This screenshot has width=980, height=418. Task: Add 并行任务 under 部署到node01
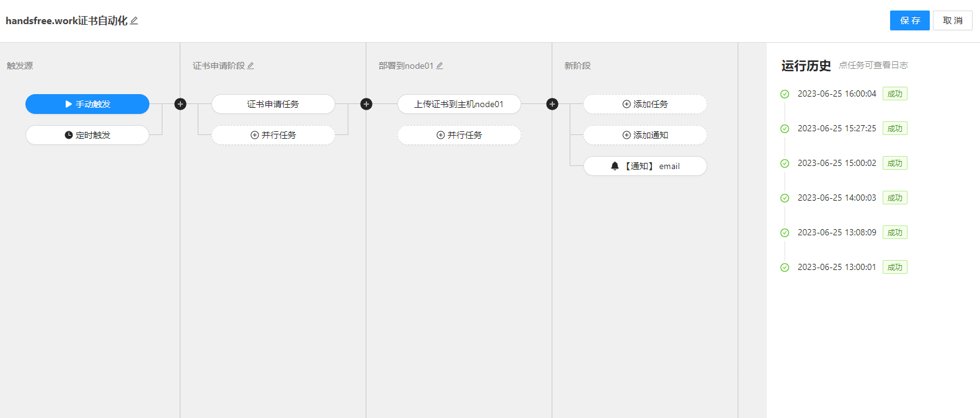point(459,135)
